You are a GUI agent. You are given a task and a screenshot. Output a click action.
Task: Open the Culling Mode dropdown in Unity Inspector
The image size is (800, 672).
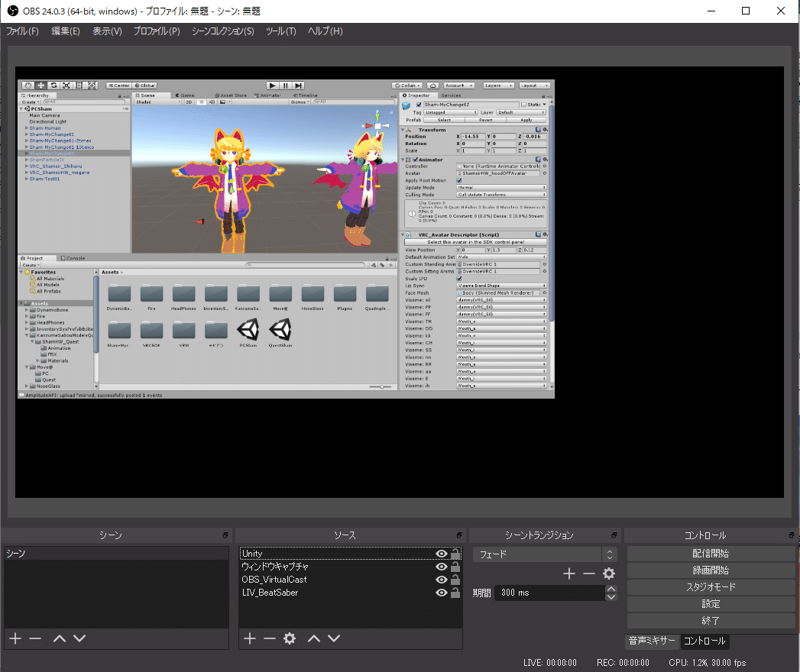[x=501, y=195]
